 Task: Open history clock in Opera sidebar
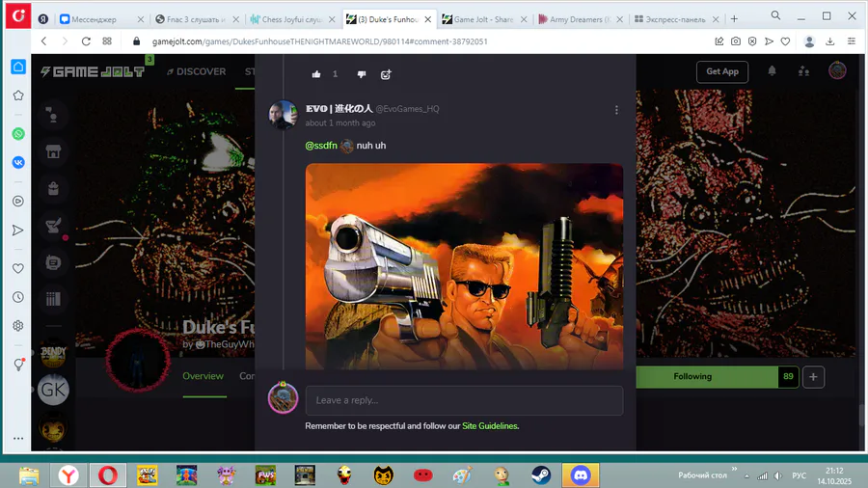click(x=18, y=297)
